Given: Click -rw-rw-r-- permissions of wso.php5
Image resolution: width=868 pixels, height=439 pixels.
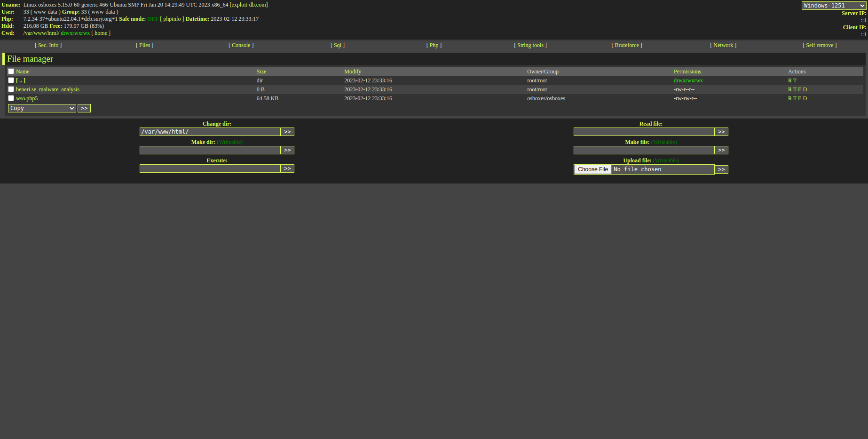Looking at the screenshot, I should pos(685,98).
